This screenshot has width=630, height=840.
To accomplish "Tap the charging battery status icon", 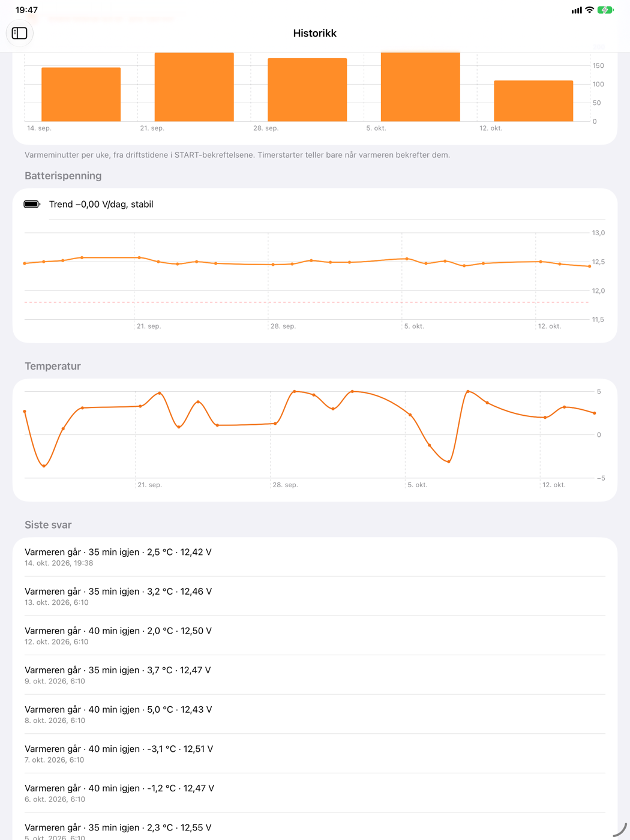I will (x=605, y=10).
